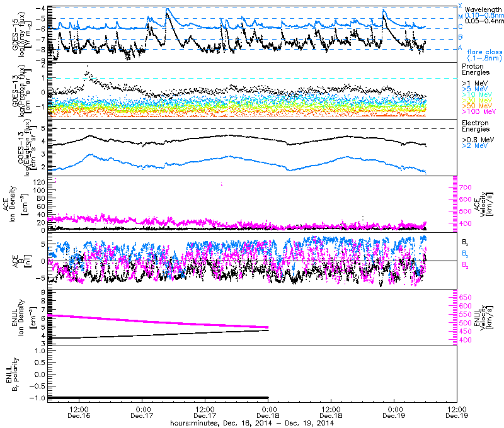The width and height of the screenshot is (504, 428).
Task: Click the ENLIL Velocity axis label
Action: click(x=483, y=318)
